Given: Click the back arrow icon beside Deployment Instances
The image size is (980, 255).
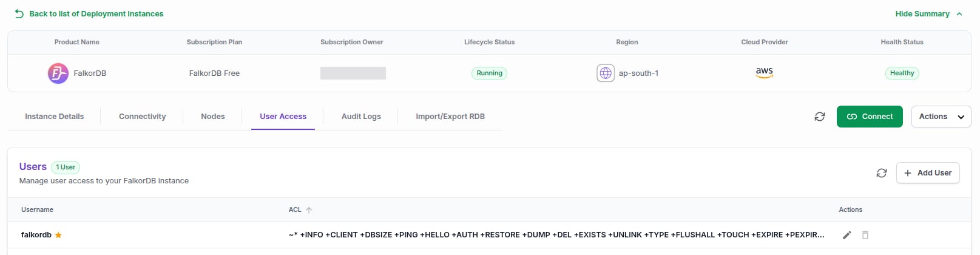Looking at the screenshot, I should point(19,13).
